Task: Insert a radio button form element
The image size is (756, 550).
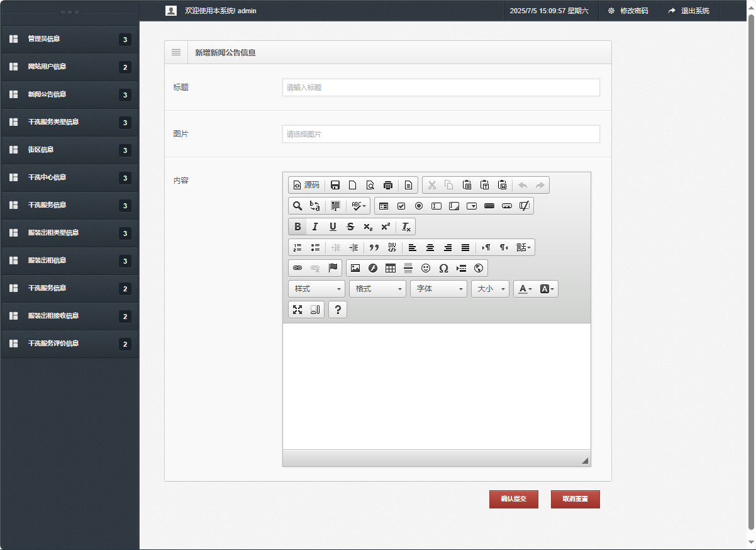Action: (419, 206)
